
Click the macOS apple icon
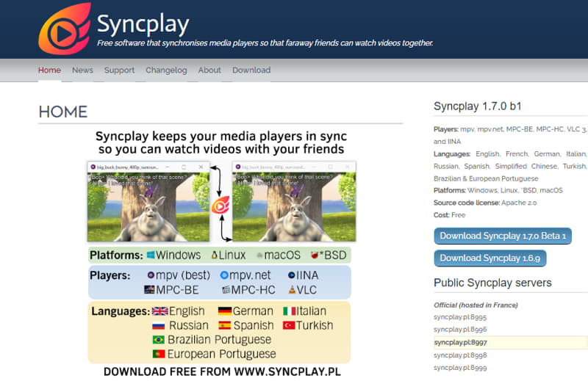[x=259, y=255]
